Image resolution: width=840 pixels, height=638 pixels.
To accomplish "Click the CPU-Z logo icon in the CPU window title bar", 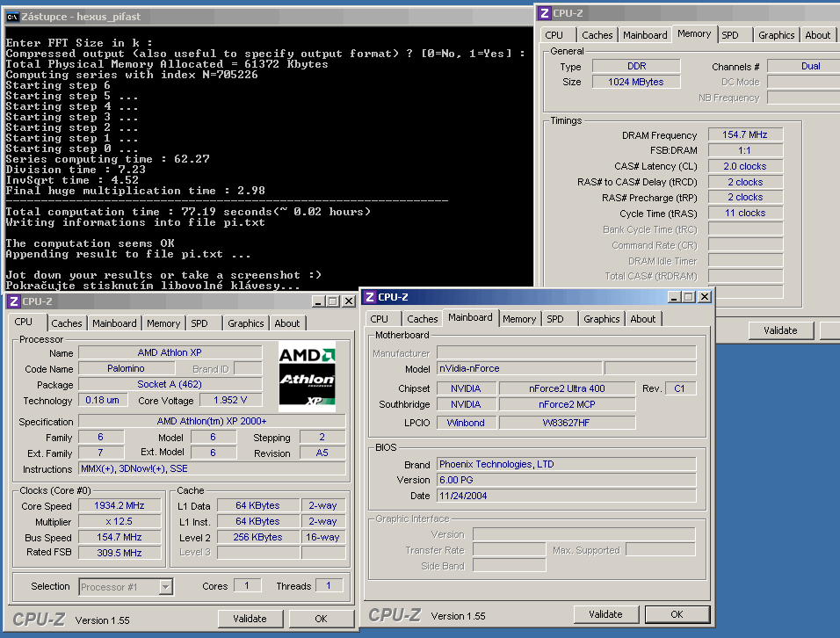I will point(14,301).
